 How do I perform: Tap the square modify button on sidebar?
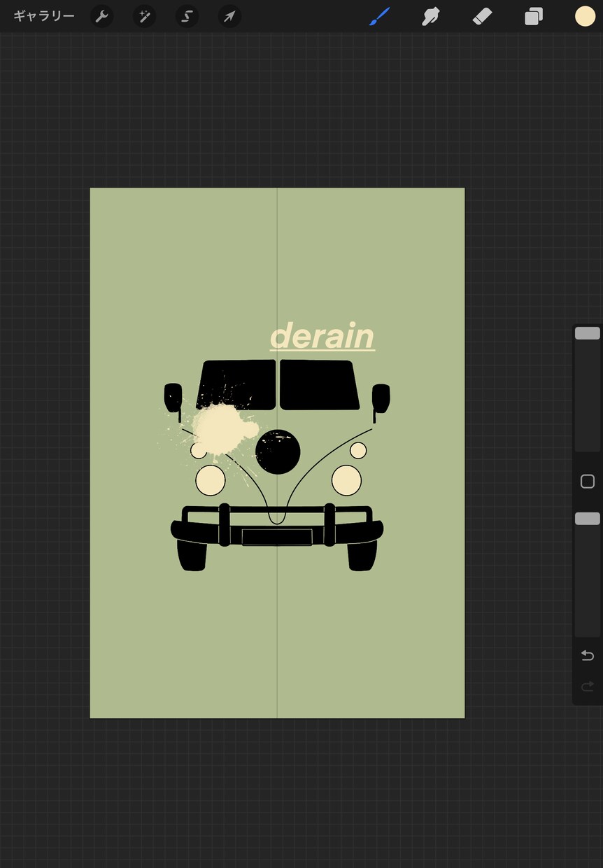pyautogui.click(x=588, y=482)
